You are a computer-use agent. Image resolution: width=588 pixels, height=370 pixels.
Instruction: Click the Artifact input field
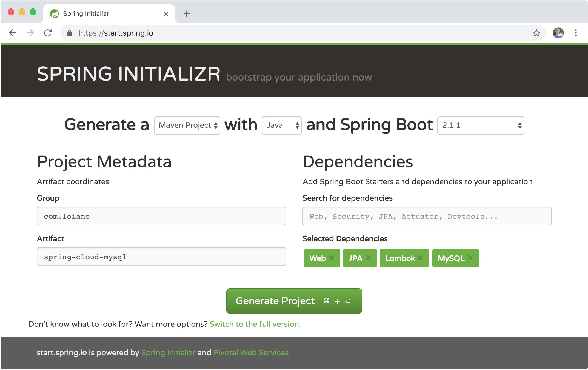[161, 258]
